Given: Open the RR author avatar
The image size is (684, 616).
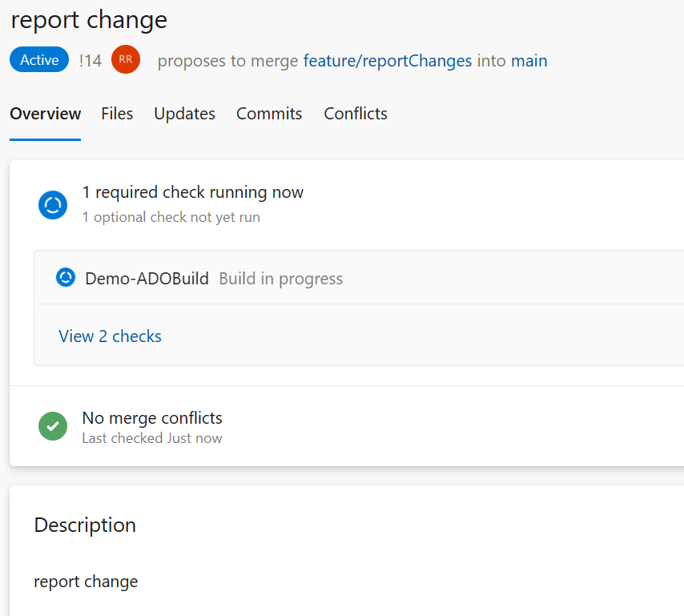Looking at the screenshot, I should coord(125,59).
